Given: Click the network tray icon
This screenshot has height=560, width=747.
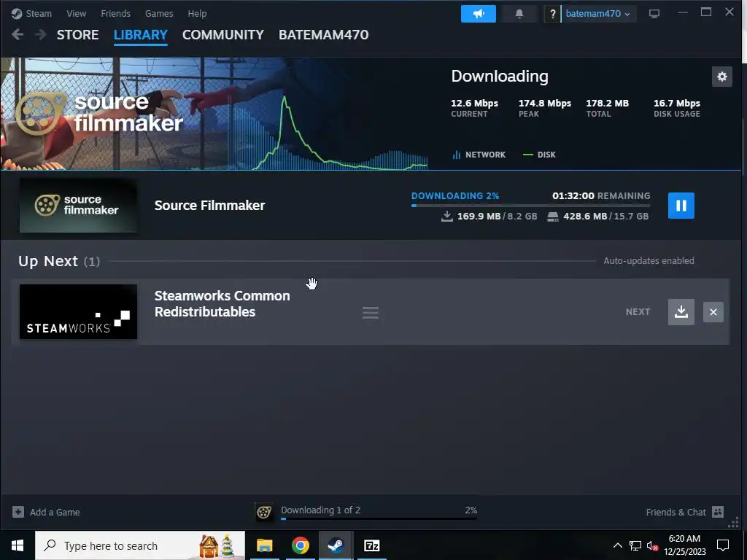Looking at the screenshot, I should (635, 545).
